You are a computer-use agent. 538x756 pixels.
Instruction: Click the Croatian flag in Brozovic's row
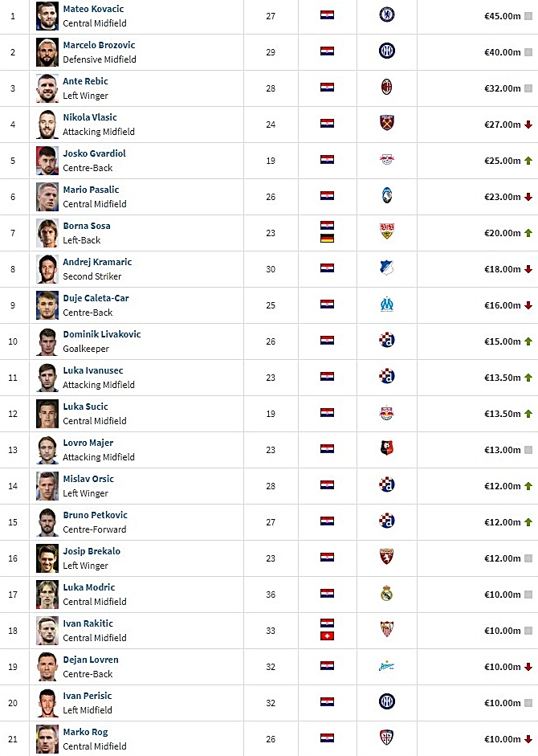pyautogui.click(x=327, y=51)
